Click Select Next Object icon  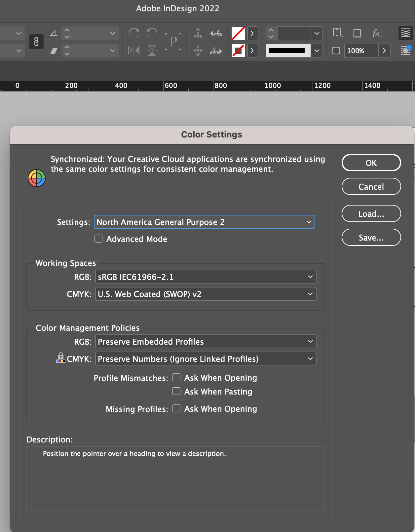(x=216, y=51)
